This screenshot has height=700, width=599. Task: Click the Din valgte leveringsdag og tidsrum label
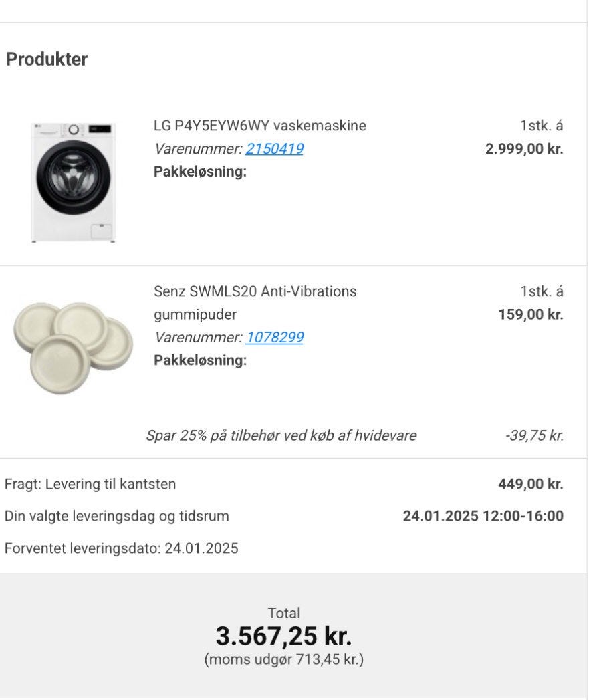click(116, 516)
